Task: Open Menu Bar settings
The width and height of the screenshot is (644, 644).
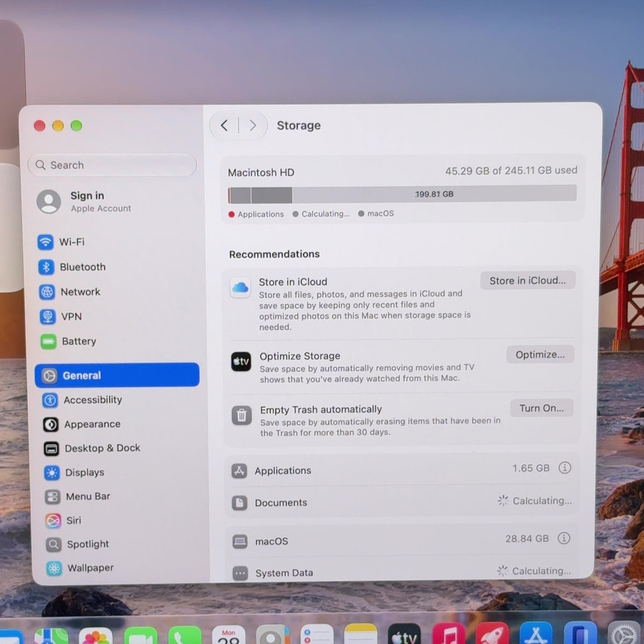Action: [78, 496]
